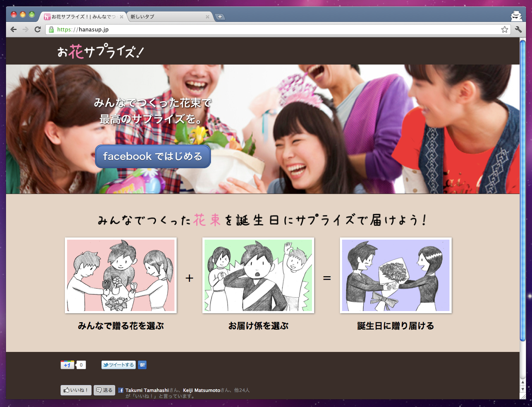Switch to the お花サプライズ tab
The height and width of the screenshot is (407, 532).
84,17
